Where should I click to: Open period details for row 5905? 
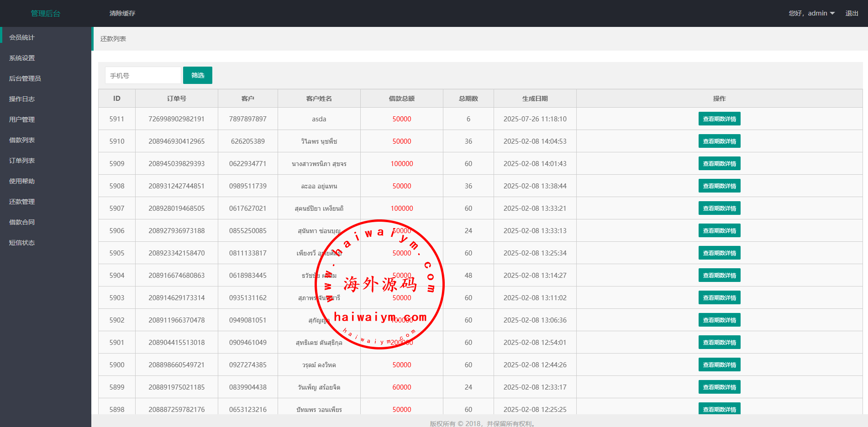(719, 253)
